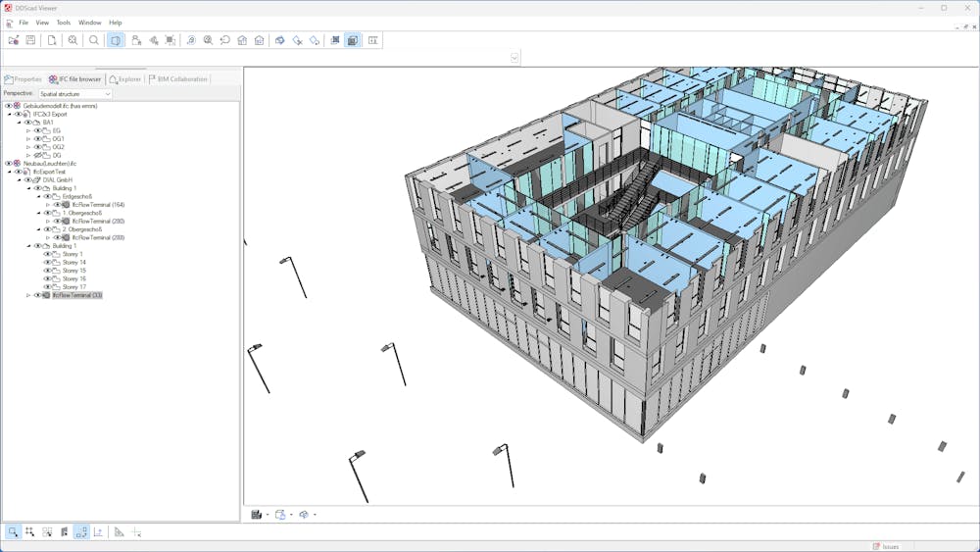This screenshot has height=552, width=980.
Task: Click the Issues icon in status bar
Action: point(876,546)
